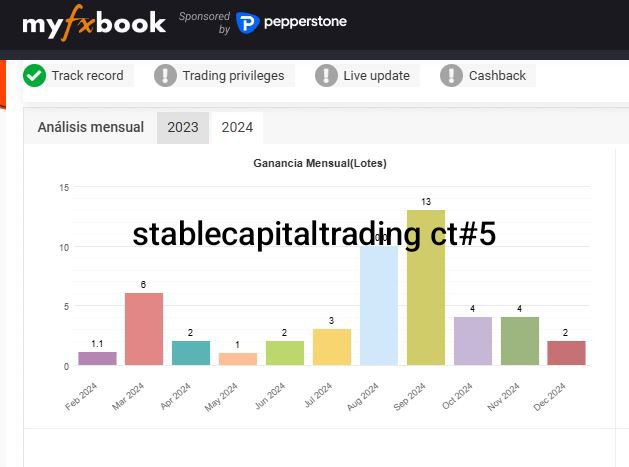
Task: Select the Aug 2024 light blue bar
Action: [379, 305]
